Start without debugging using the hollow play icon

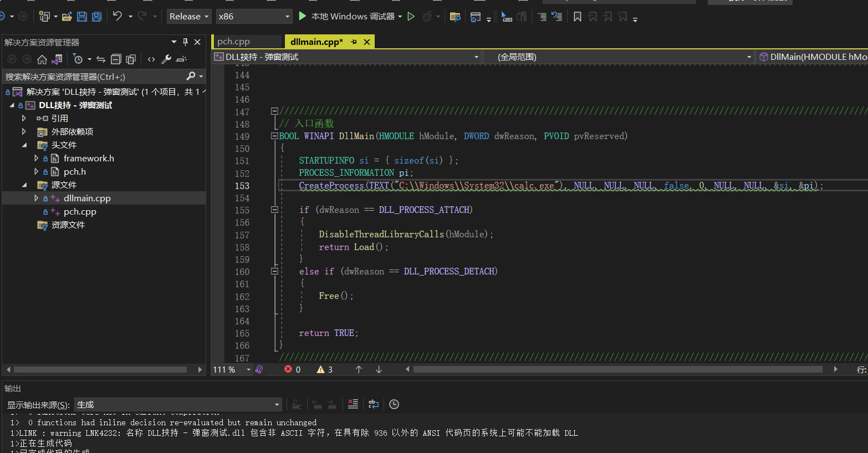tap(411, 17)
